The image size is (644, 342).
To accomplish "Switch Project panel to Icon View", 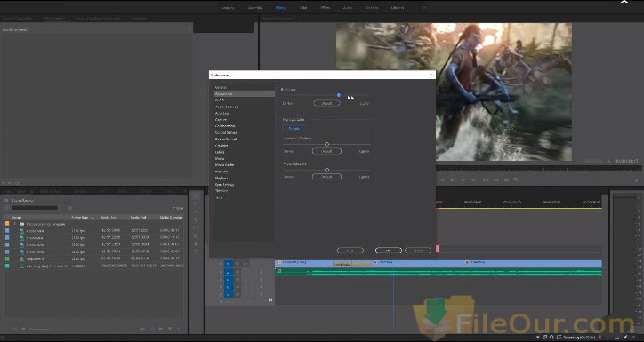I will [23, 329].
